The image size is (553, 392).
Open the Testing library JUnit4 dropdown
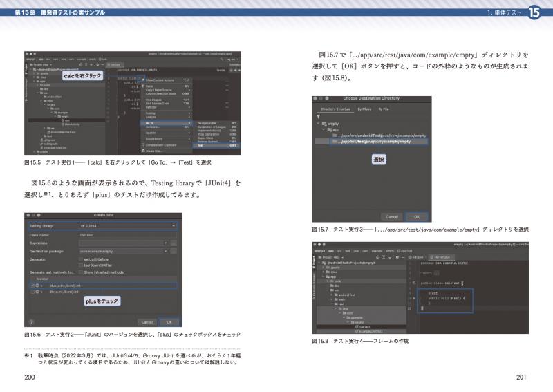tap(128, 226)
